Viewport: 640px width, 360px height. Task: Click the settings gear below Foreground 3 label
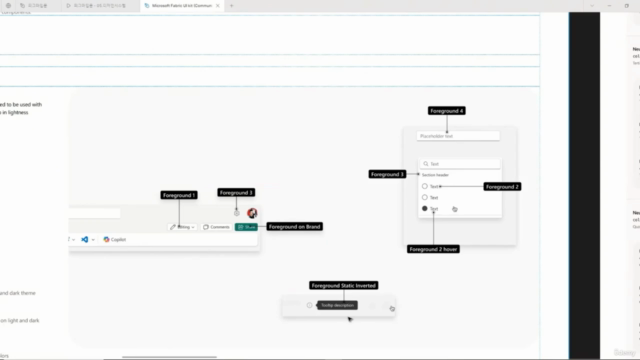pyautogui.click(x=237, y=213)
